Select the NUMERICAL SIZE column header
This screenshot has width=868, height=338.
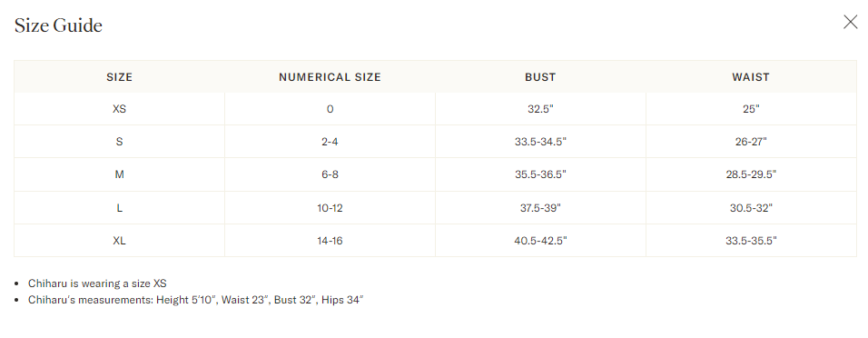(x=330, y=77)
